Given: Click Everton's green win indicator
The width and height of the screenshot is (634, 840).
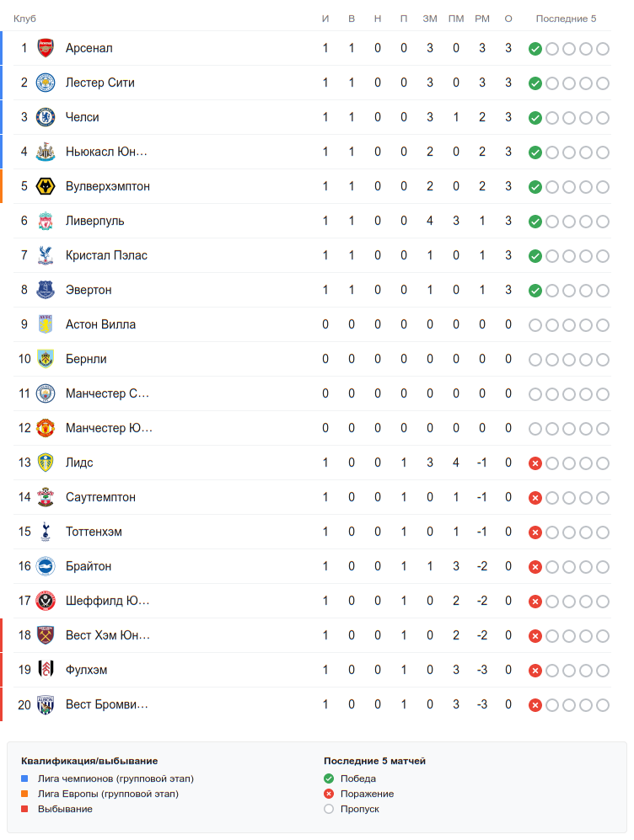Looking at the screenshot, I should coord(535,291).
